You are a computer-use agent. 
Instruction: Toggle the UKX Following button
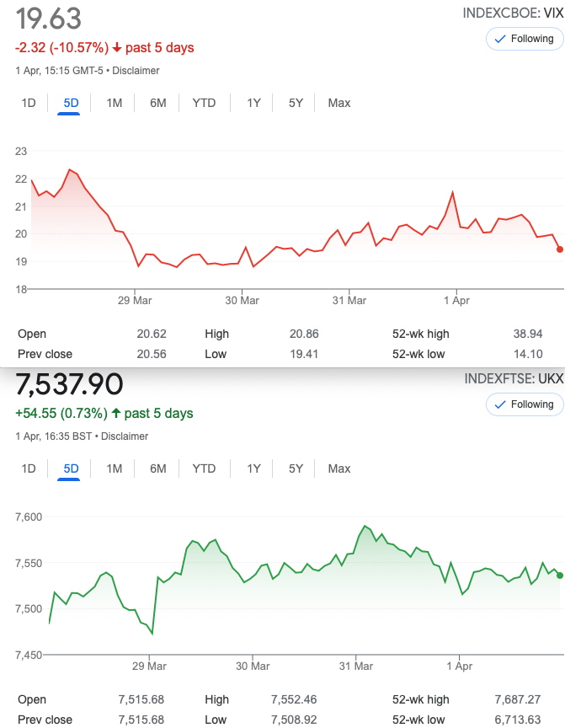point(525,404)
